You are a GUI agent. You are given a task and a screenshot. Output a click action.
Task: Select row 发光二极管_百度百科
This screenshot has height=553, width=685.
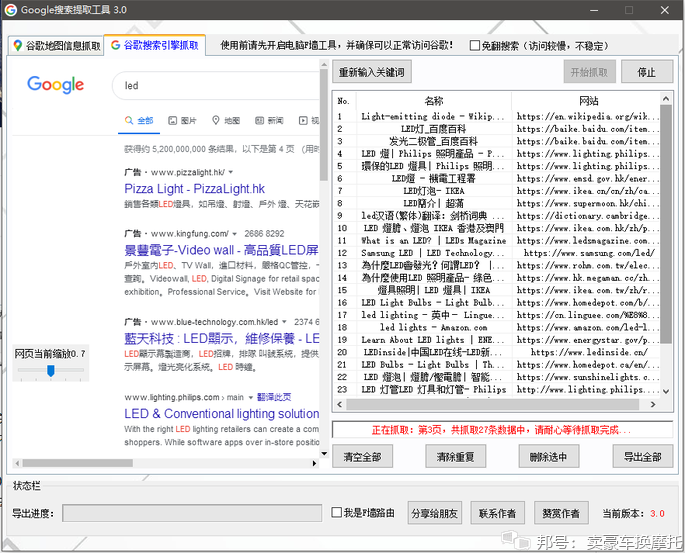(x=497, y=141)
